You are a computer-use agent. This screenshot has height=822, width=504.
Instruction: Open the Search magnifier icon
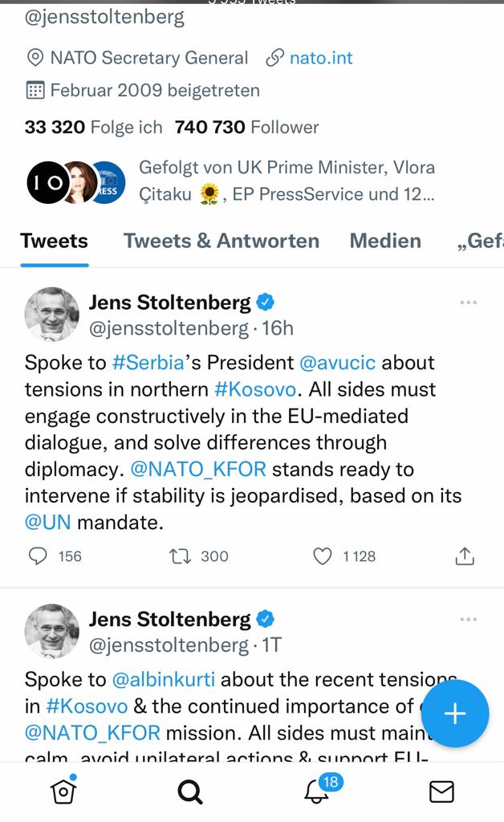tap(189, 791)
